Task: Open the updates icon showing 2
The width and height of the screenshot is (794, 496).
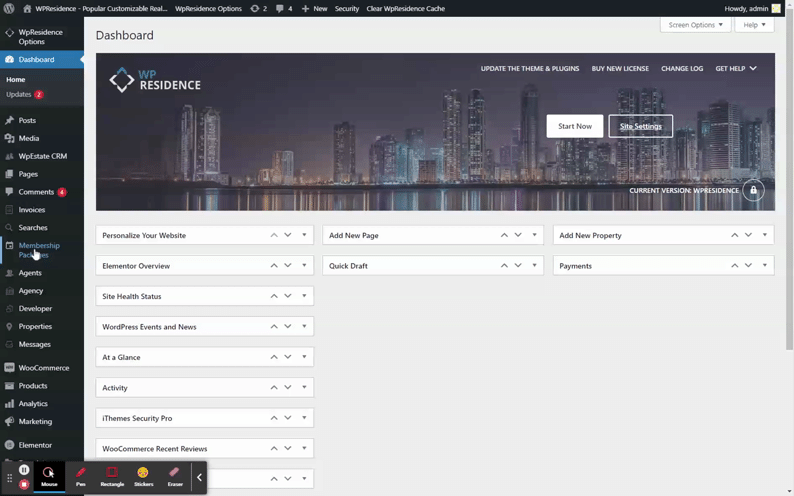Action: tap(255, 9)
